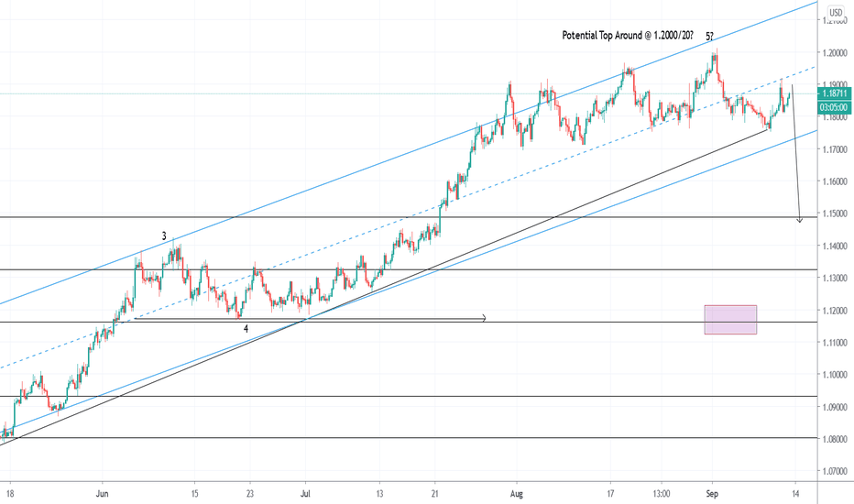Open the USD currency selector
Viewport: 854px width, 504px height.
click(x=836, y=13)
